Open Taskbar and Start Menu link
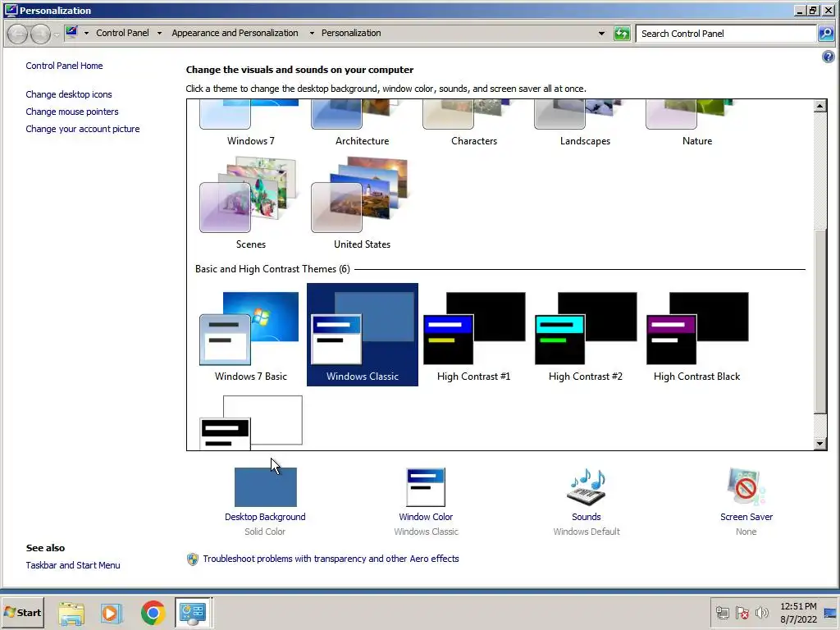840x630 pixels. (73, 565)
